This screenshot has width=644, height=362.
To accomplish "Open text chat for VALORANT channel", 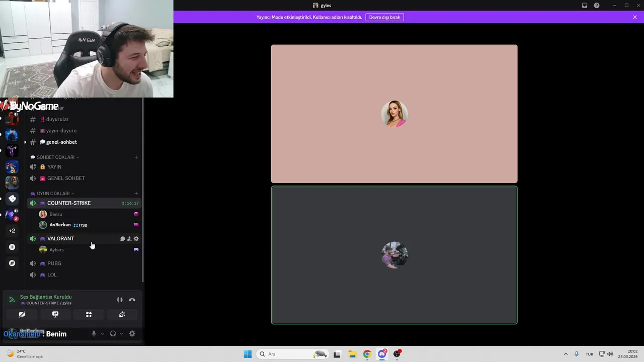I will tap(122, 239).
